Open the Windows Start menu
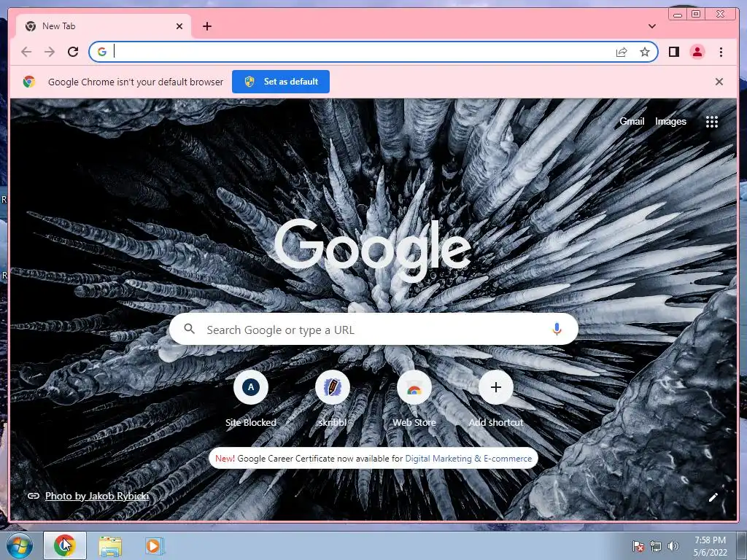The height and width of the screenshot is (560, 747). 20,545
